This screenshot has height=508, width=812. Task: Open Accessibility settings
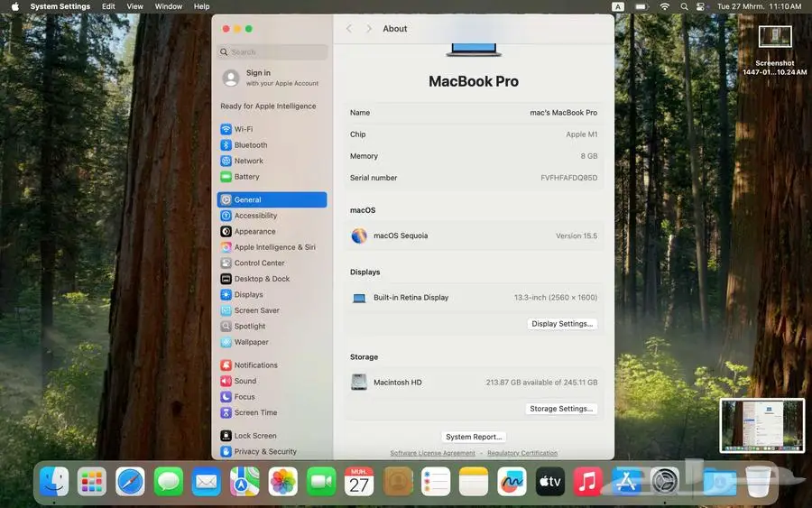coord(272,216)
